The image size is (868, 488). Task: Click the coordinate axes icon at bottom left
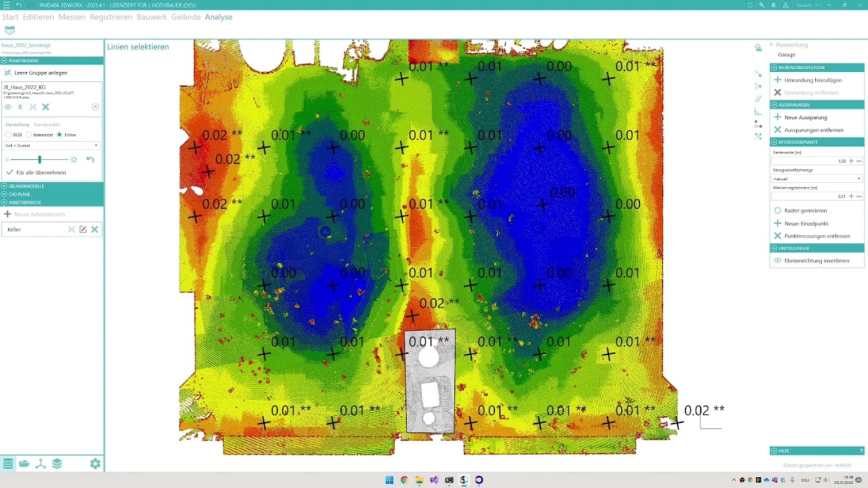pos(41,464)
